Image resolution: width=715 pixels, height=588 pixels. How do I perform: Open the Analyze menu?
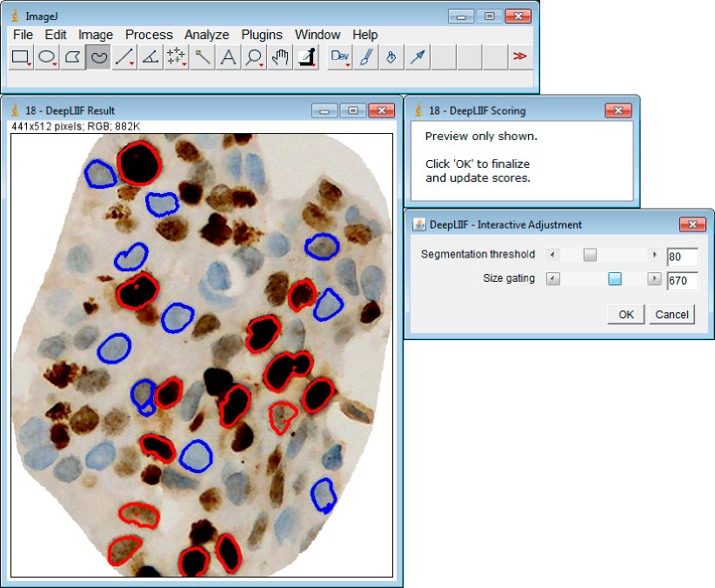[206, 35]
